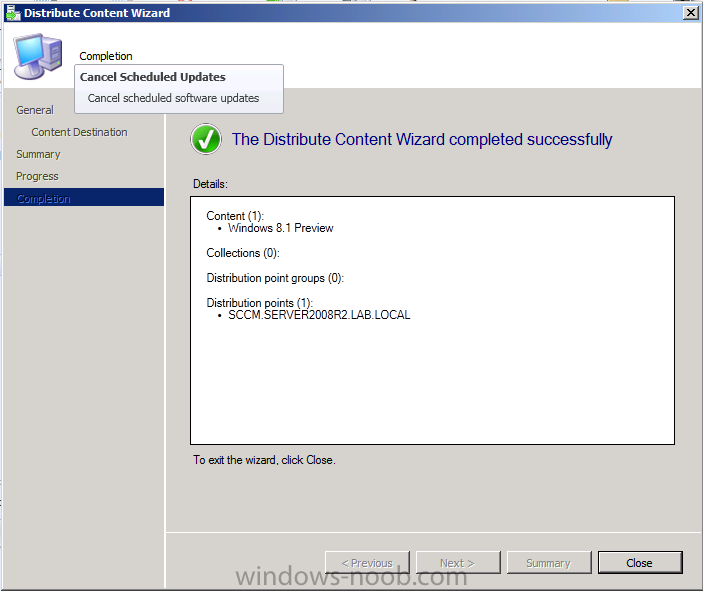703x591 pixels.
Task: Click the Summary button at the bottom
Action: click(548, 563)
